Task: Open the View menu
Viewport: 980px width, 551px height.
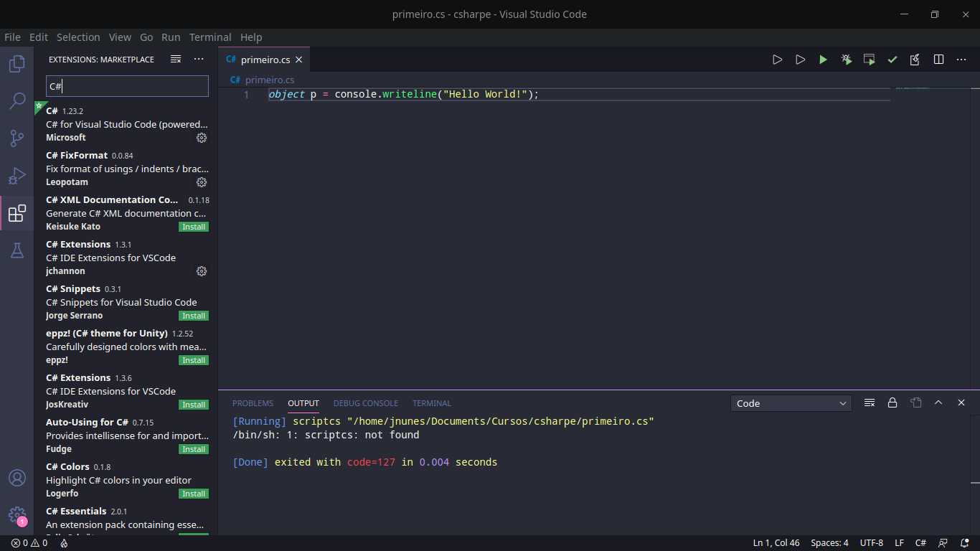Action: point(120,37)
